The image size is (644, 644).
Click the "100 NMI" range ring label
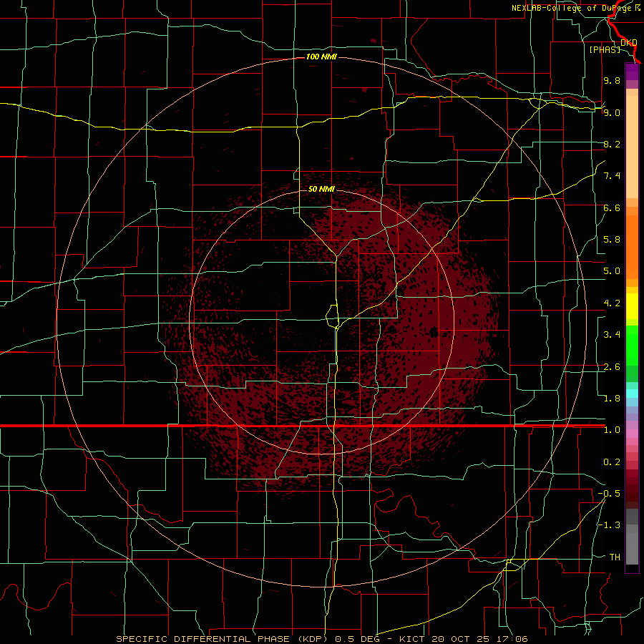point(321,57)
